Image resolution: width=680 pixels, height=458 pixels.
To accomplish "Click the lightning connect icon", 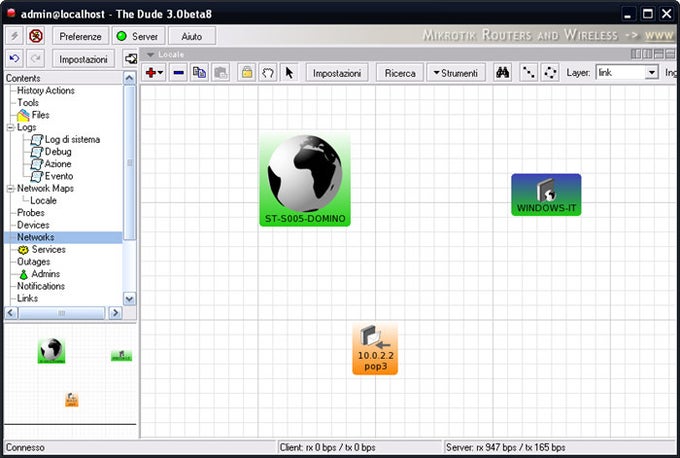I will 14,36.
